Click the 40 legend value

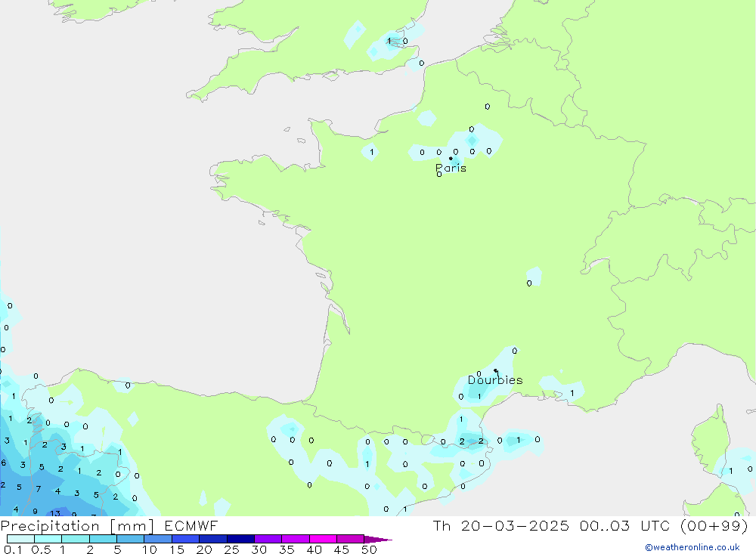pyautogui.click(x=314, y=549)
